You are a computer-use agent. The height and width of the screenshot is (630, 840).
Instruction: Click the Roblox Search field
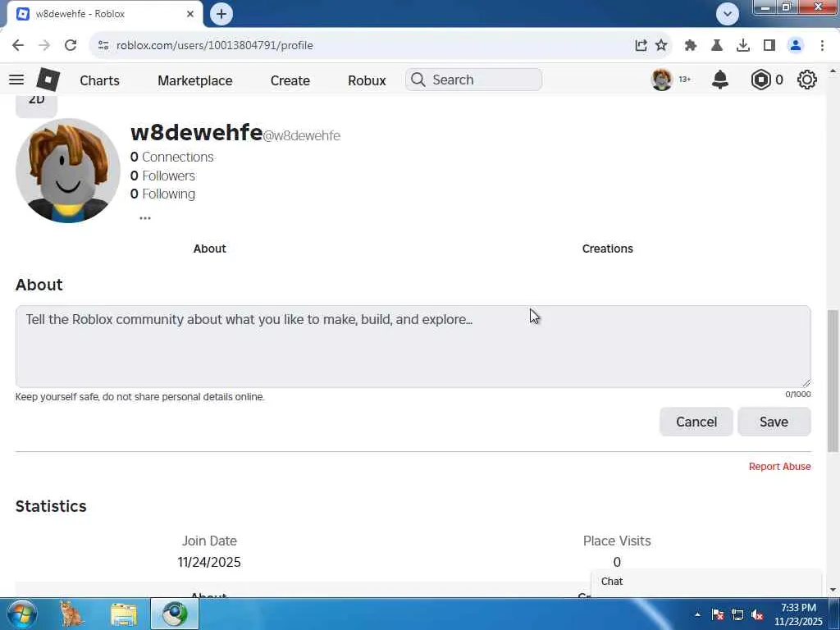click(x=473, y=80)
